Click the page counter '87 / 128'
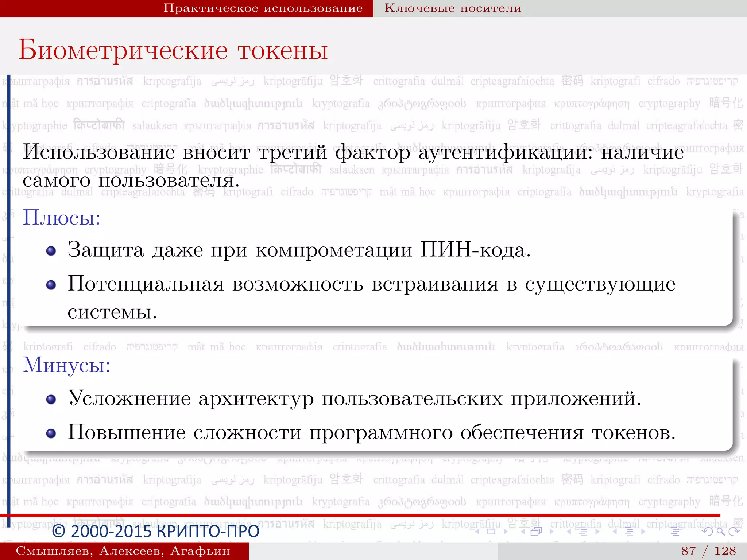This screenshot has height=560, width=747. coord(709,551)
